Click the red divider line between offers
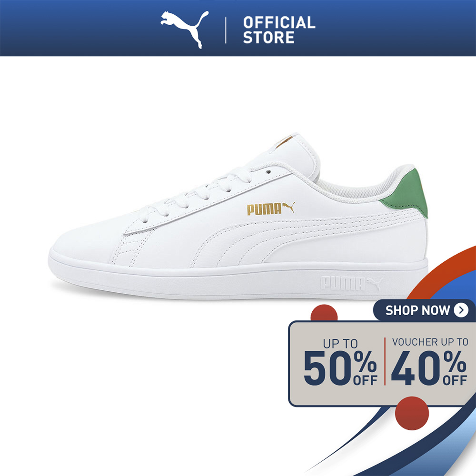476x476 pixels. tap(385, 361)
